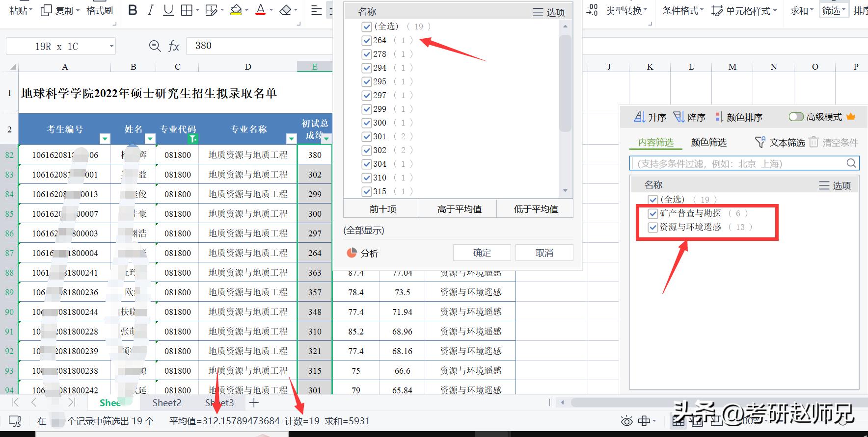Open the 专业代码 active filter dropdown

[x=193, y=139]
